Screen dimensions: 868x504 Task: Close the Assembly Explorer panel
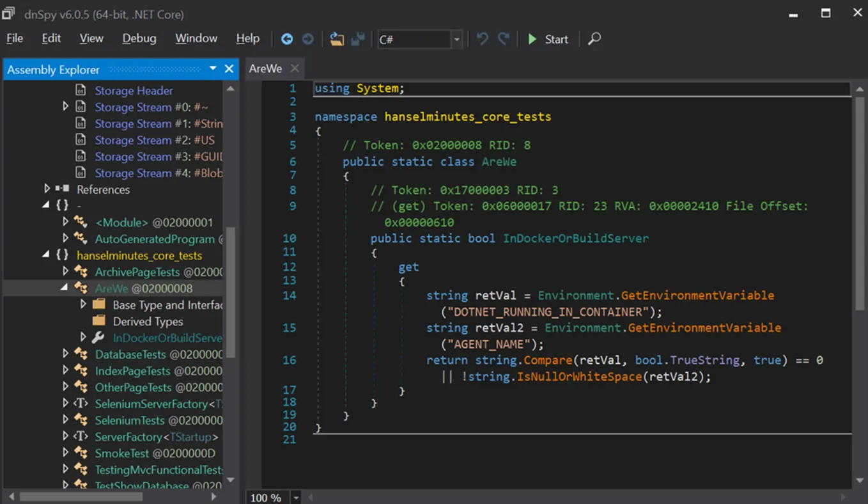tap(229, 69)
